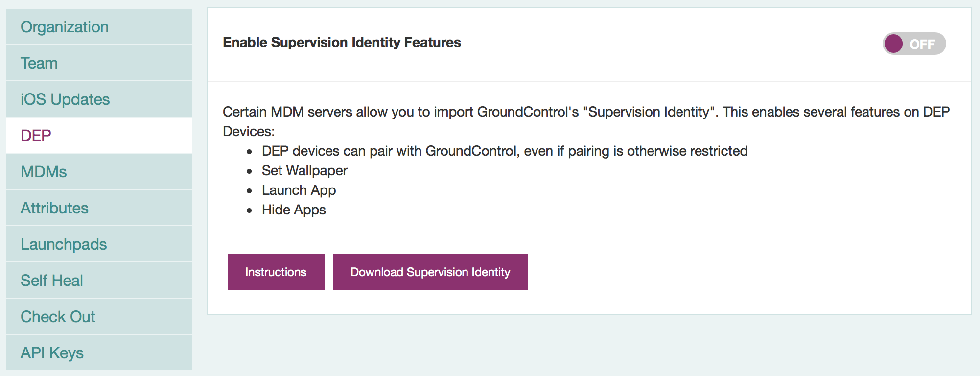Click the Instructions button
The height and width of the screenshot is (376, 980).
click(x=276, y=272)
